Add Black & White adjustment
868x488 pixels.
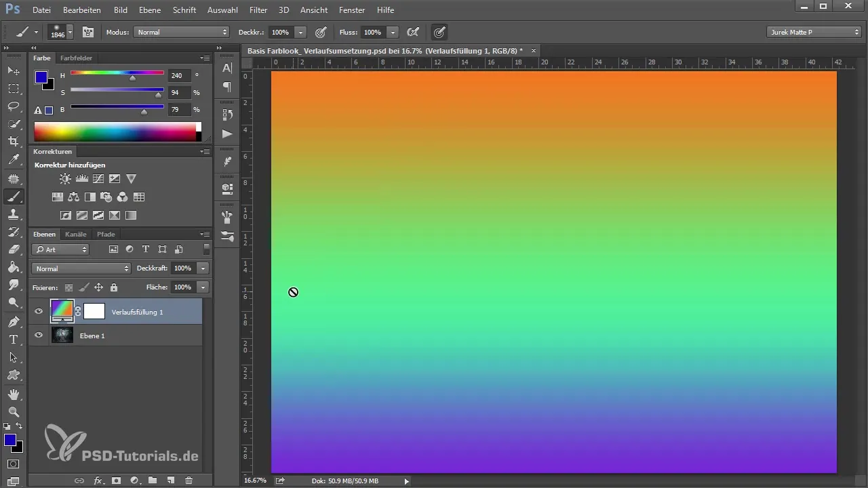(90, 197)
